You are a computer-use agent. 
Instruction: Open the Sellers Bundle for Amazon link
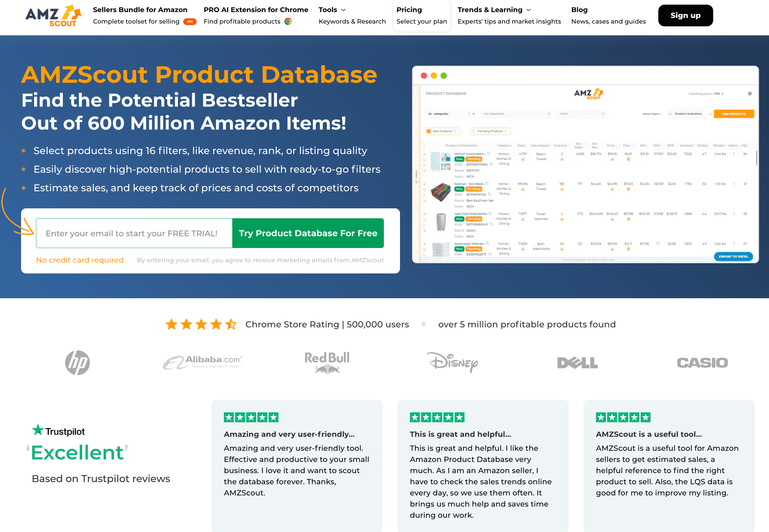tap(140, 10)
